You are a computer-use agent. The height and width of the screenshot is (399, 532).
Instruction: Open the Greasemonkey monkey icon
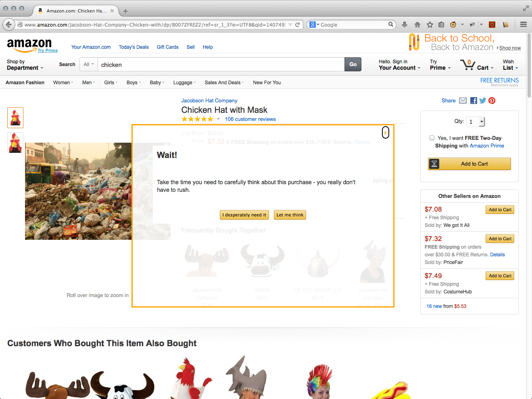pos(453,25)
